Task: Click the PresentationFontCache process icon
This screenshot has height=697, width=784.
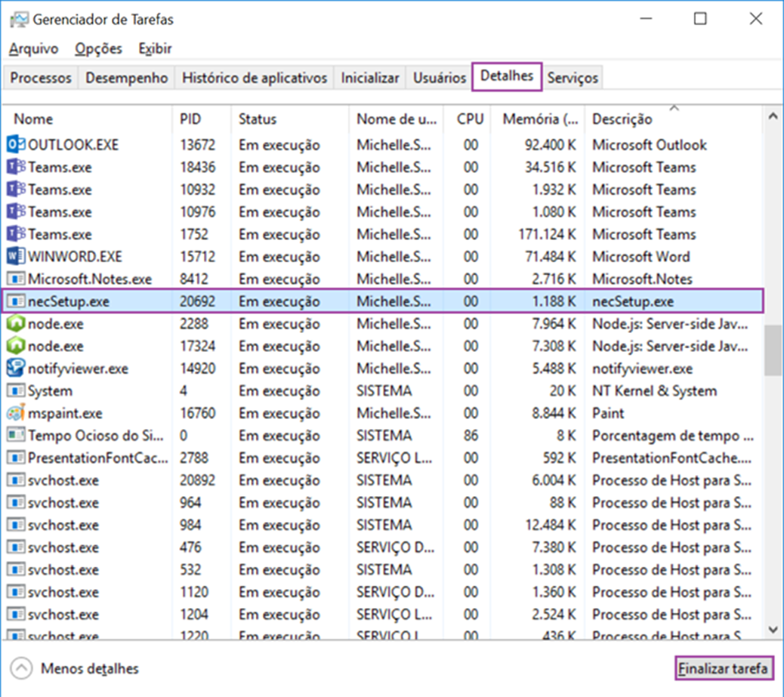Action: point(16,458)
